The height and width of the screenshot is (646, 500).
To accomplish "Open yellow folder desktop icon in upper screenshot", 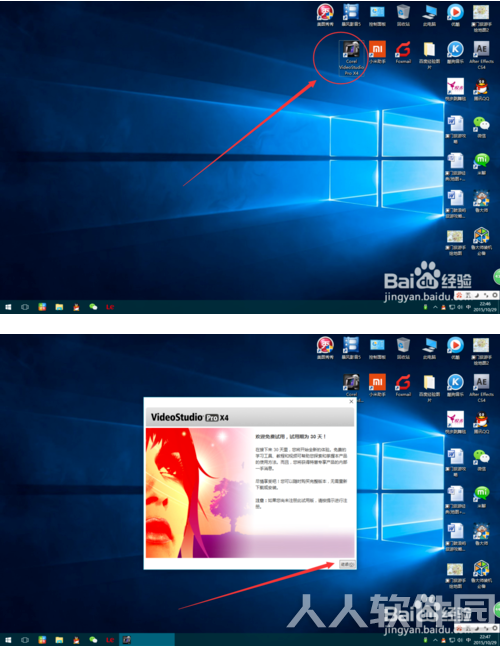I will [429, 55].
